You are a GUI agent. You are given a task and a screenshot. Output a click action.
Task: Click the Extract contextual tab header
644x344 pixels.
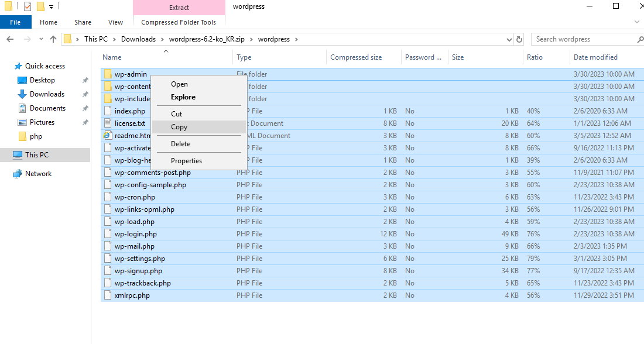click(x=179, y=8)
